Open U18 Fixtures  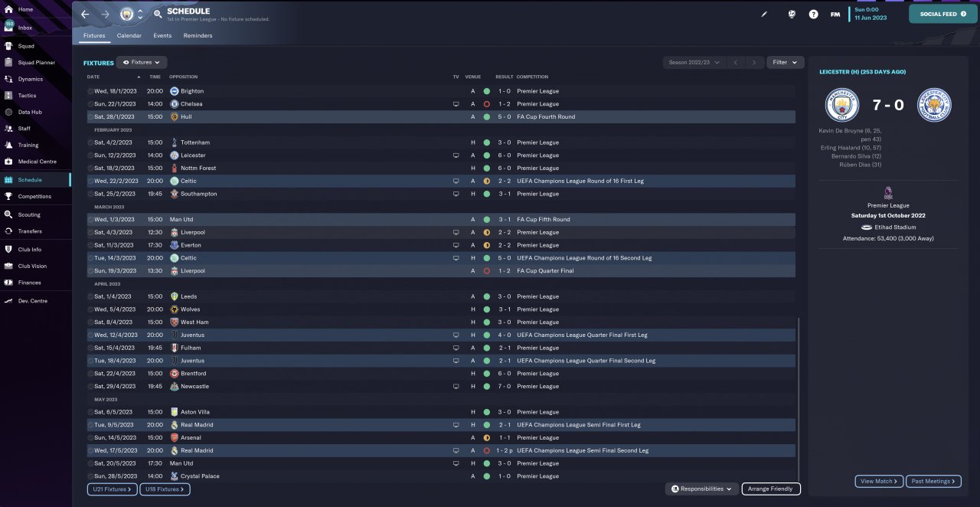(165, 489)
